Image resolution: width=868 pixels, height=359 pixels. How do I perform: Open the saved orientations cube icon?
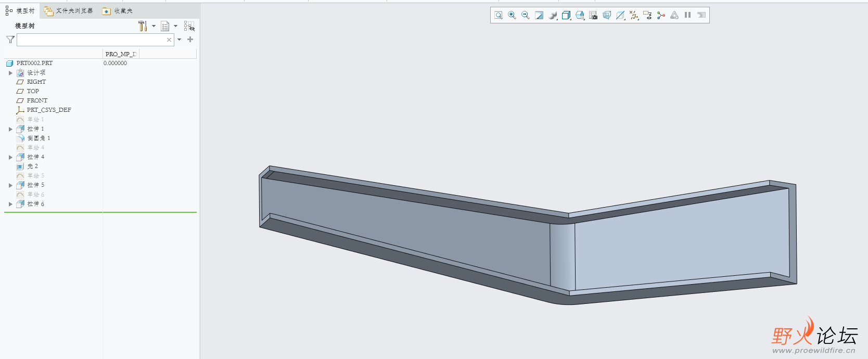pos(566,16)
